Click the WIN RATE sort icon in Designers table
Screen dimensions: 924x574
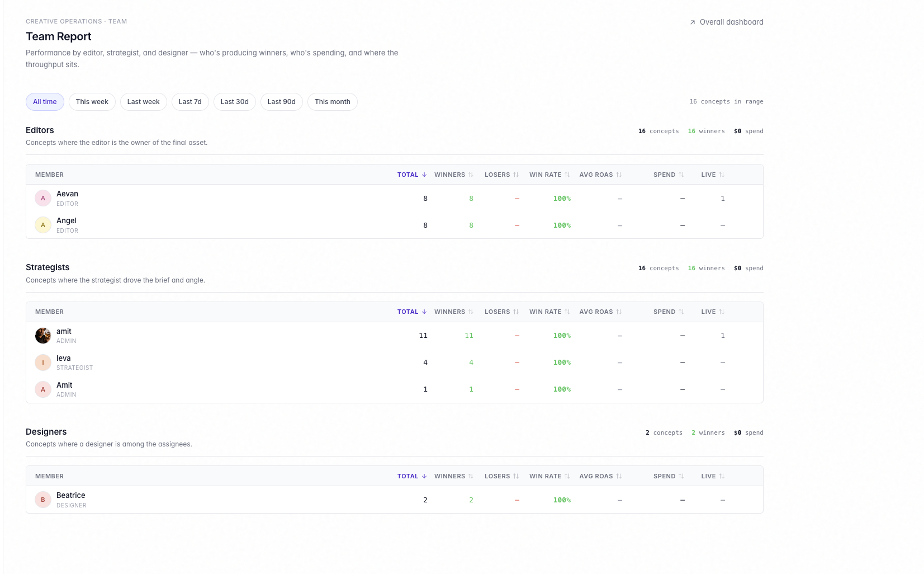[x=567, y=476]
